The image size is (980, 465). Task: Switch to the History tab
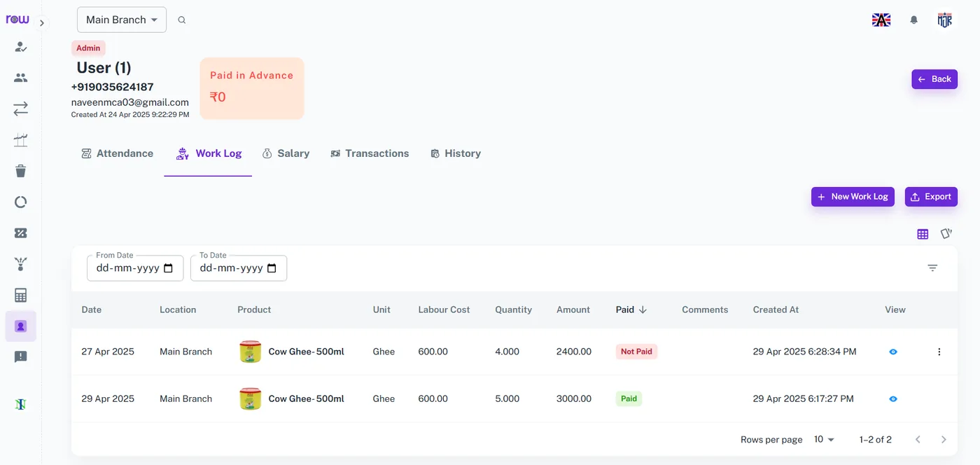point(455,153)
